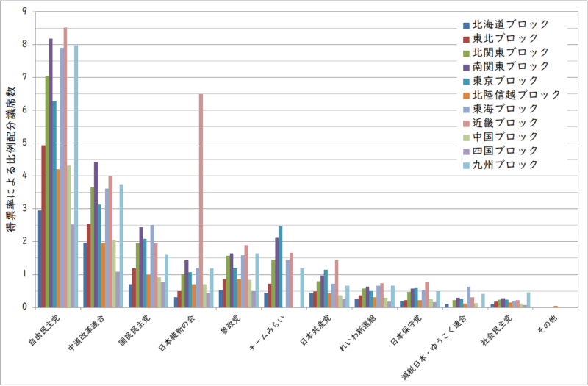
Task: Select the 近畿ブロック legend color marker
Action: [466, 122]
